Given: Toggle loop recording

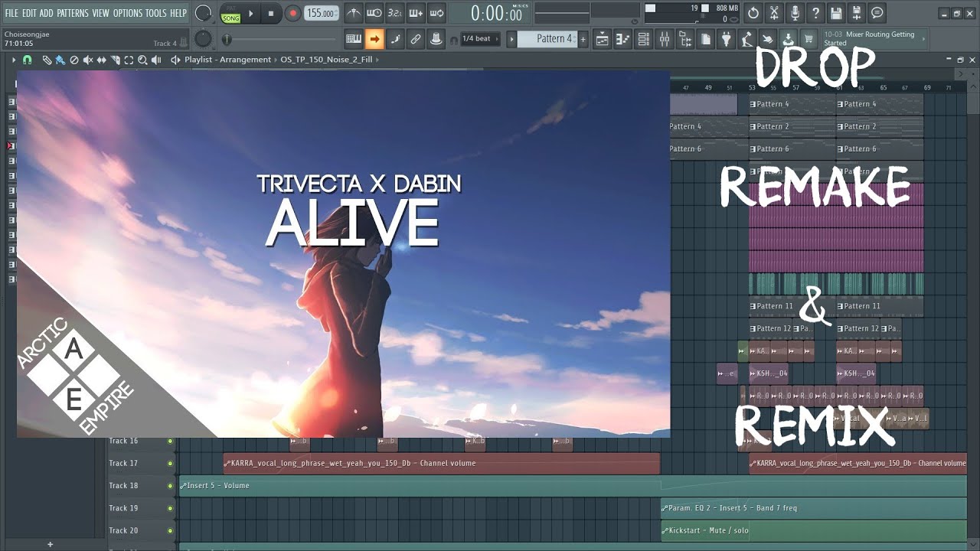Looking at the screenshot, I should pyautogui.click(x=436, y=13).
